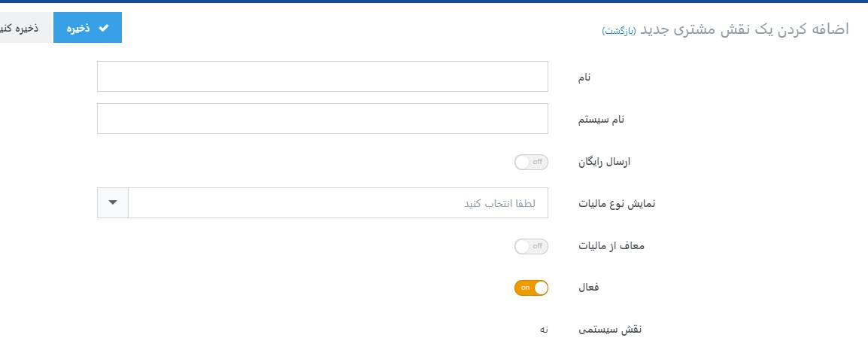Click the checkmark icon on the Save button
The image size is (868, 356).
click(x=104, y=28)
